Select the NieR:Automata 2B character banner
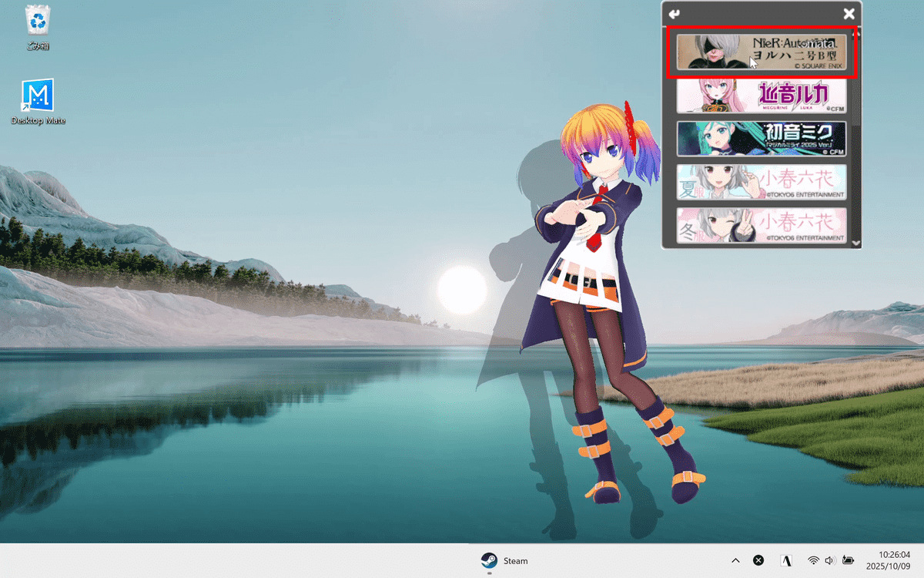 (x=761, y=52)
